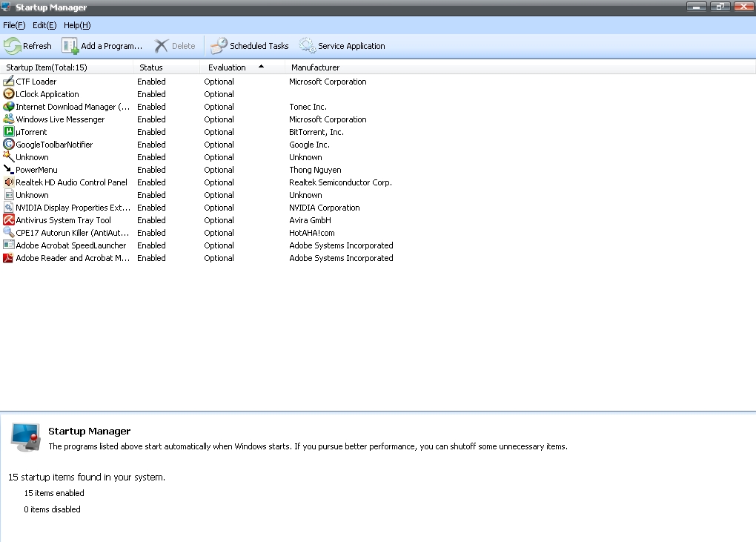Screen dimensions: 756x542
Task: Select the CPE17 Autorun Killer icon
Action: tap(9, 232)
